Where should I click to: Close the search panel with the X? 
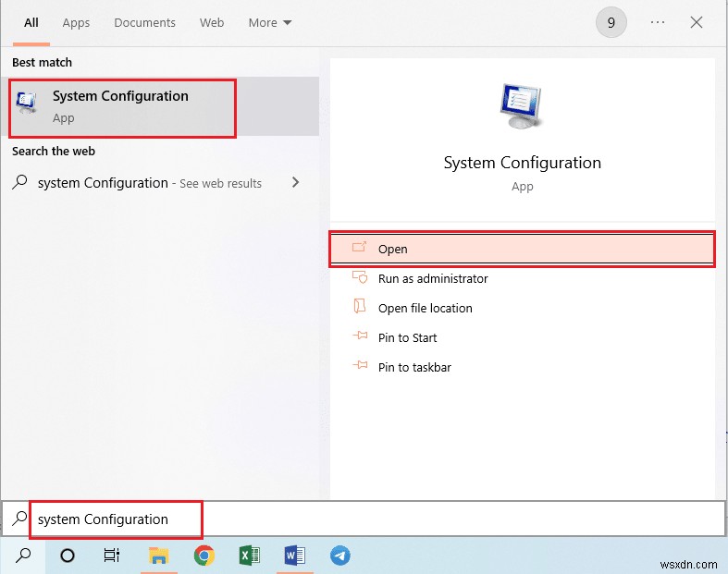[x=696, y=22]
